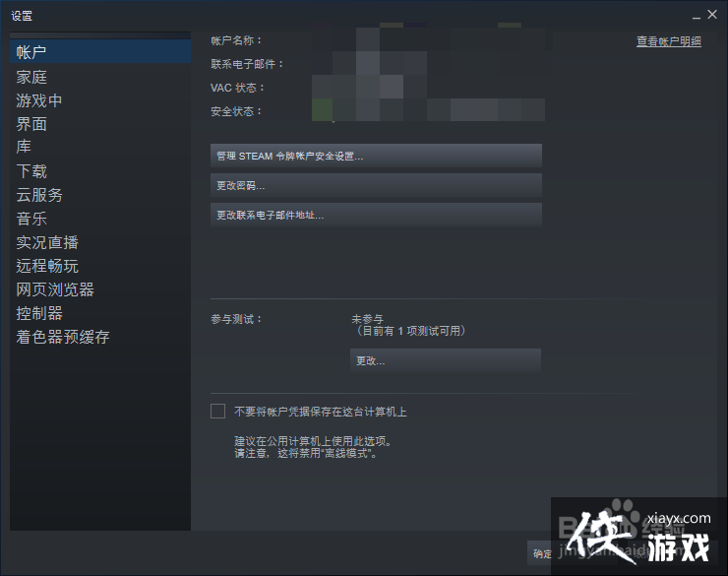Click 管理 STEAM 令牌帐户安全设置 button

click(x=376, y=156)
